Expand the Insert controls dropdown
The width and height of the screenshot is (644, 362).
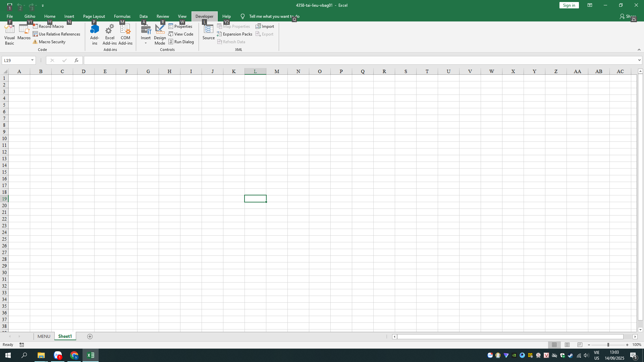146,43
